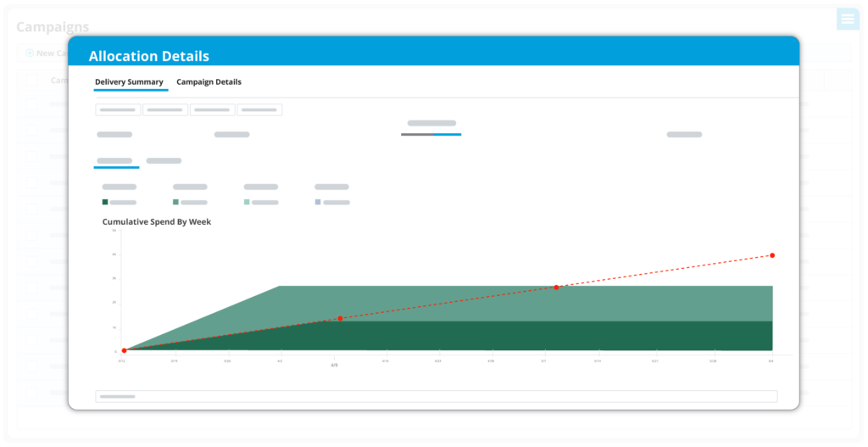
Task: Open the hamburger menu icon
Action: [x=848, y=19]
